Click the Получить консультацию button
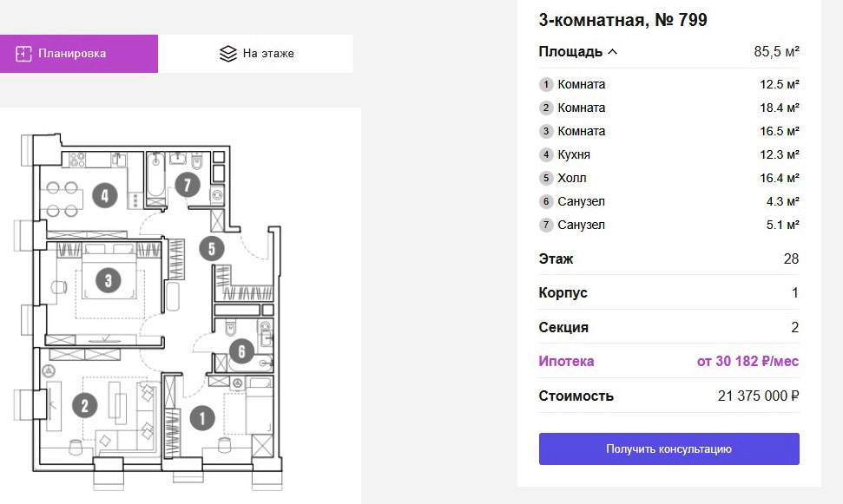Viewport: 843px width, 504px height. pyautogui.click(x=668, y=448)
